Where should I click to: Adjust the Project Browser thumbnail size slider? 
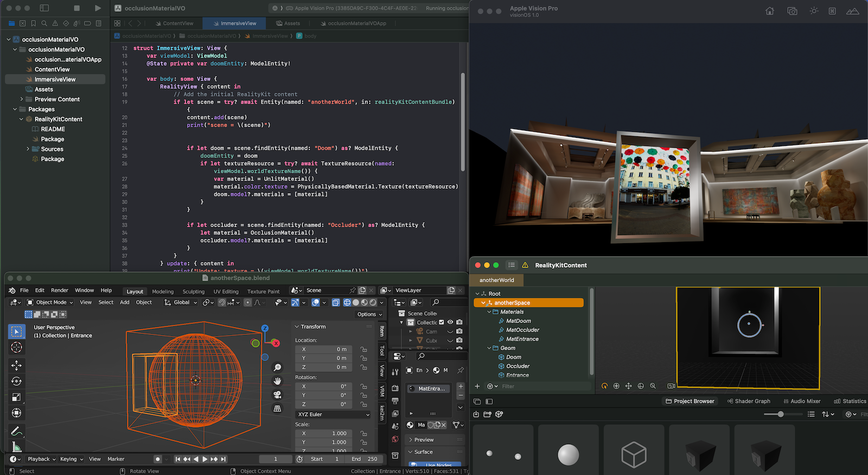[780, 414]
